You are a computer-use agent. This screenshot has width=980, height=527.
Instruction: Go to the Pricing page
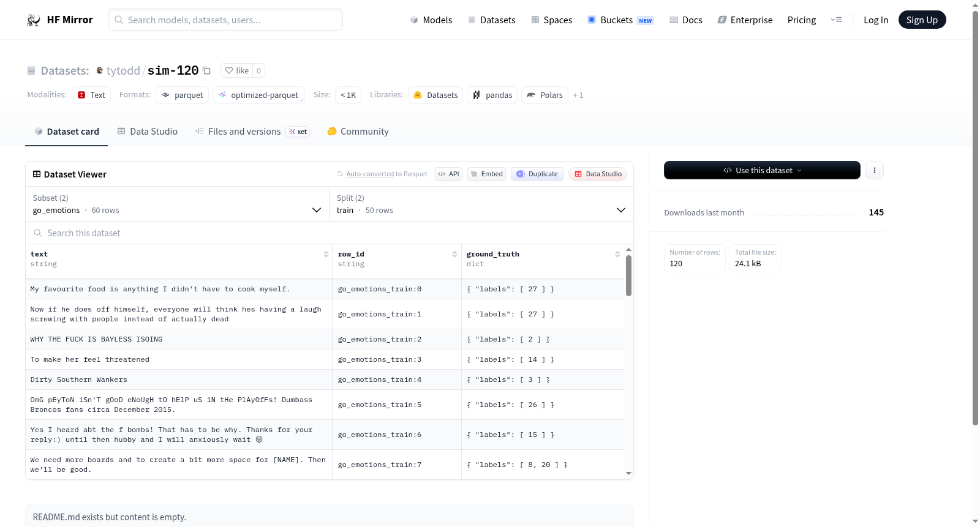[x=802, y=20]
